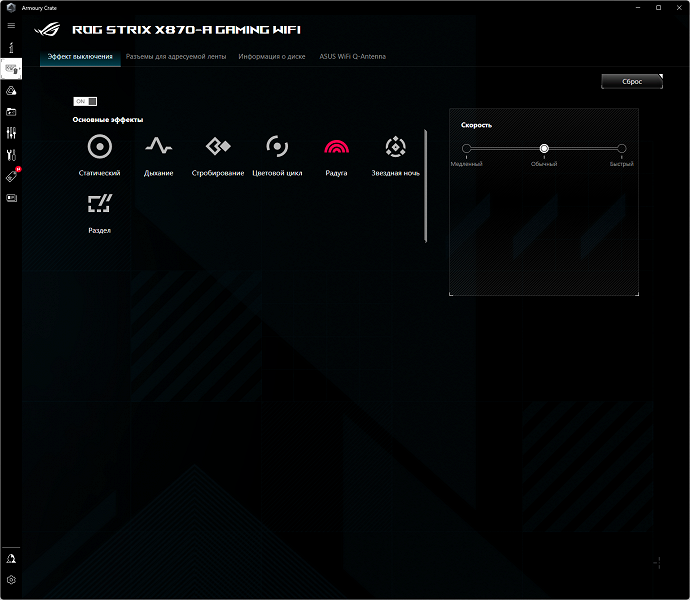This screenshot has width=690, height=600.
Task: Select the Статический lighting effect
Action: click(99, 155)
